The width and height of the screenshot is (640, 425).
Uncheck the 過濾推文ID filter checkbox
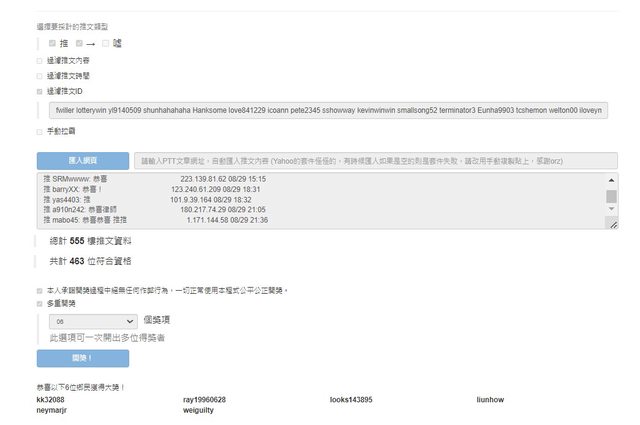(x=40, y=90)
